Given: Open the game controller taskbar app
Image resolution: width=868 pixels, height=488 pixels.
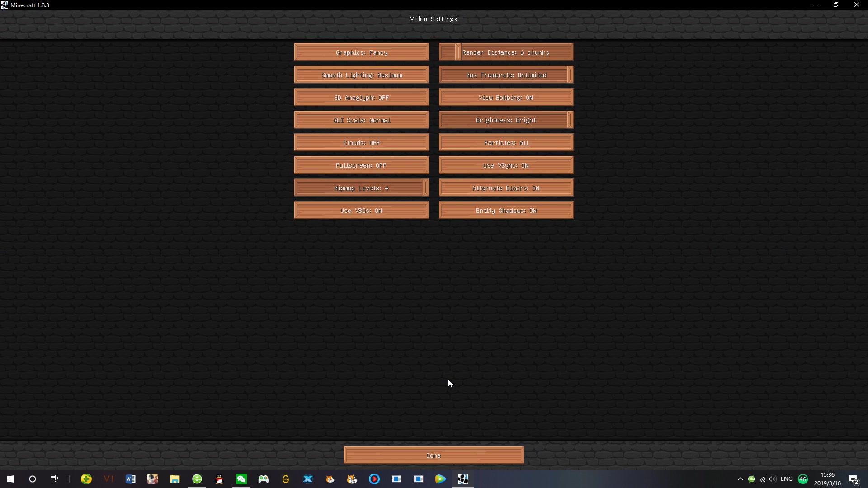Looking at the screenshot, I should coord(264,479).
